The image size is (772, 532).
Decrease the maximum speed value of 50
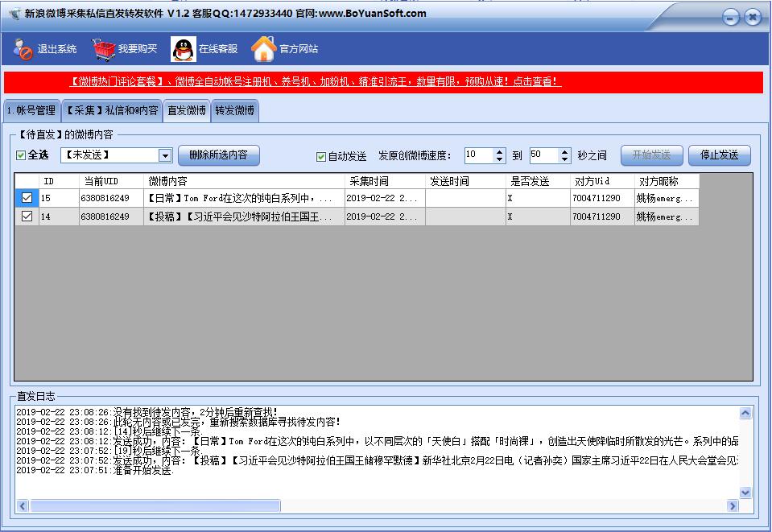pyautogui.click(x=565, y=159)
